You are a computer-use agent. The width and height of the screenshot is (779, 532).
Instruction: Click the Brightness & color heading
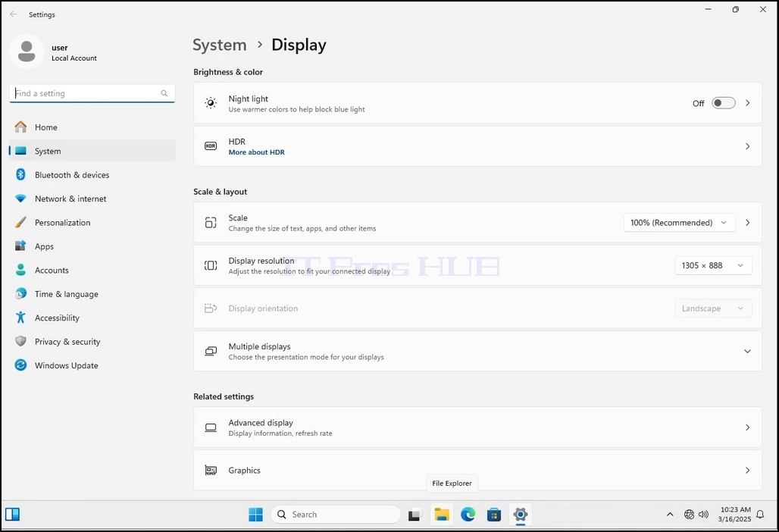[228, 72]
